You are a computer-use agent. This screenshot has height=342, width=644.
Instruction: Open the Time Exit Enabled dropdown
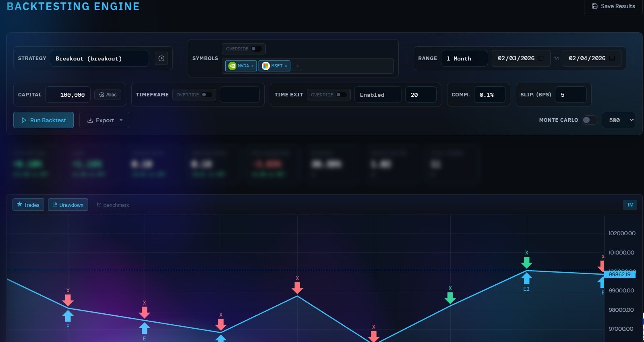pyautogui.click(x=378, y=95)
